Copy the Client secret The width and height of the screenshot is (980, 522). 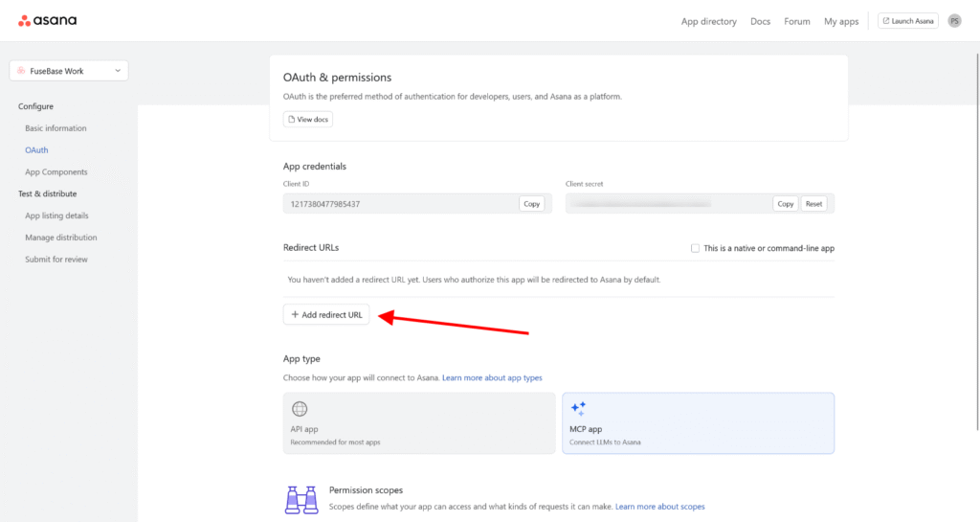(x=786, y=204)
